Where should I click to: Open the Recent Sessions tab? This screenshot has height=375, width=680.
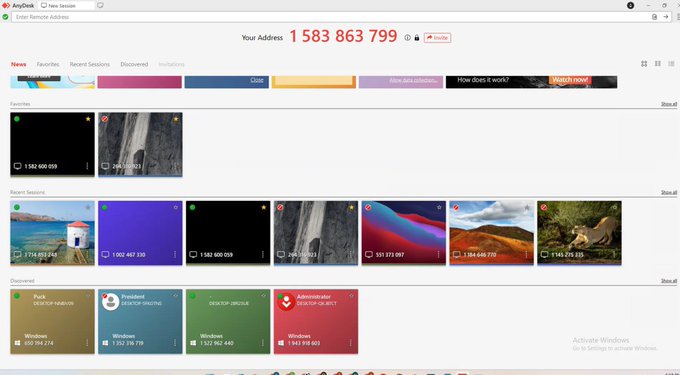pyautogui.click(x=90, y=64)
